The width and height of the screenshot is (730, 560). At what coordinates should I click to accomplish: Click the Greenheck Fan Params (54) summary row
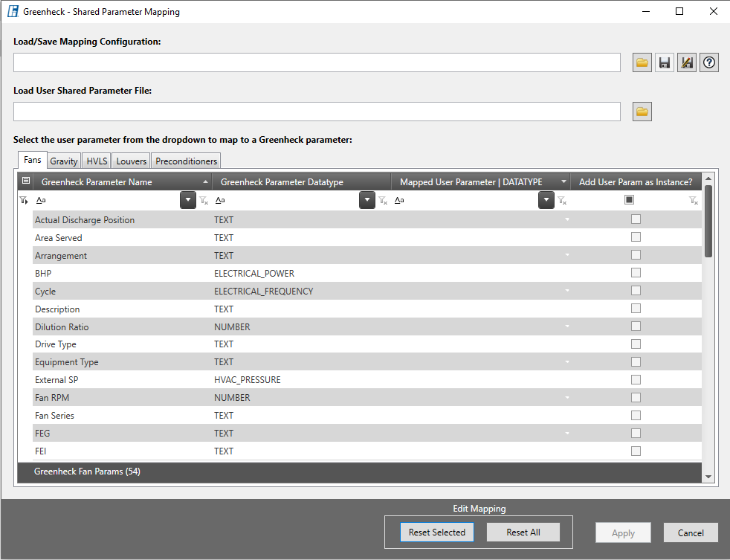click(x=359, y=472)
